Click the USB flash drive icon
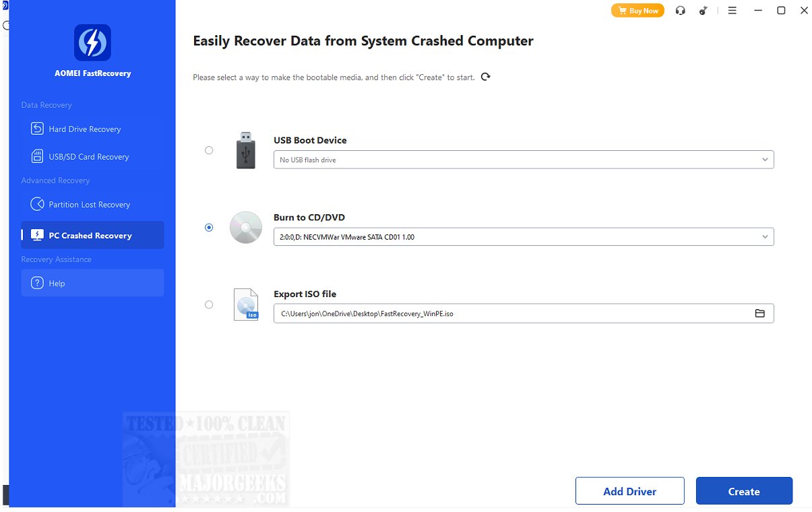This screenshot has width=812, height=512. click(246, 150)
